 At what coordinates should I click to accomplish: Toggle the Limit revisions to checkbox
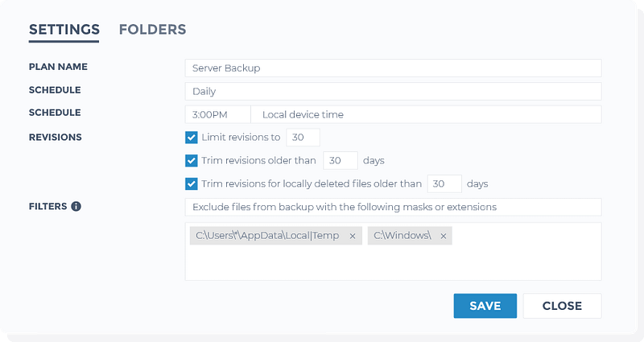192,138
